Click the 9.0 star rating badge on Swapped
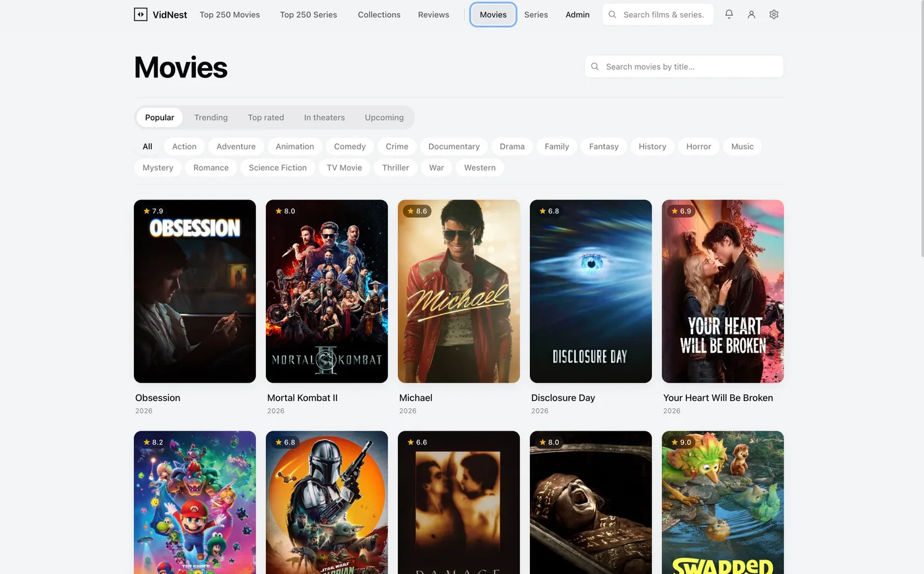Viewport: 924px width, 574px height. click(681, 443)
